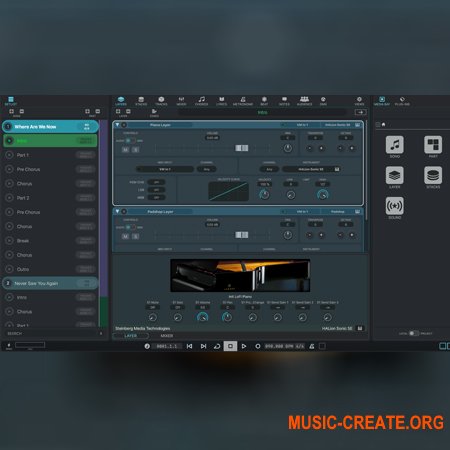Viewport: 450px width, 450px height.
Task: Open the Layers view in toolbar
Action: pos(121,101)
